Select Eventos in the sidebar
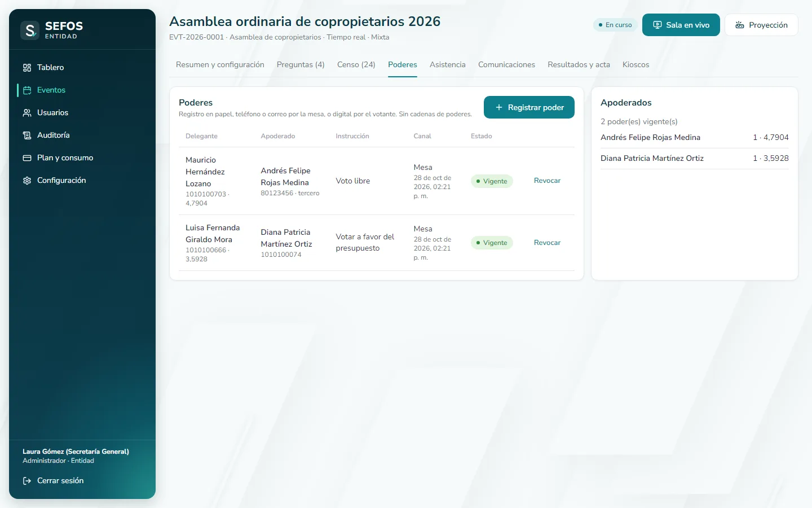 (82, 90)
